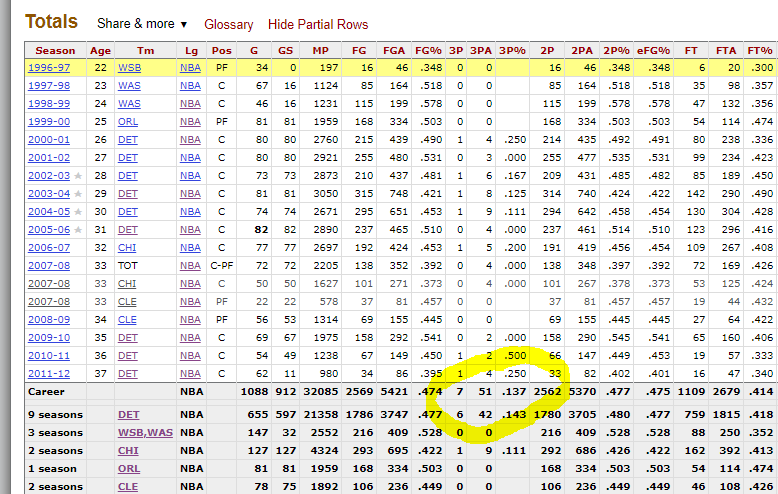Open the 1996-97 season link
This screenshot has width=778, height=494.
click(49, 68)
